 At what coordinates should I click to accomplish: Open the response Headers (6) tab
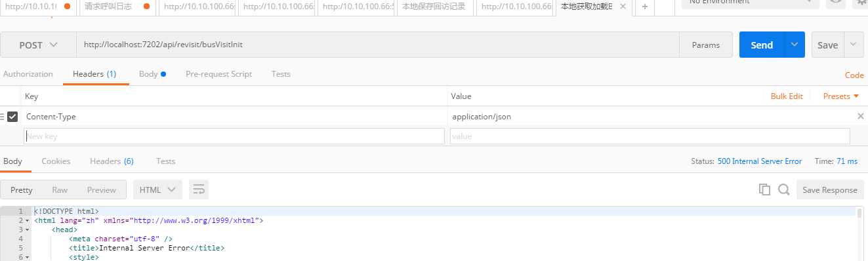click(112, 161)
